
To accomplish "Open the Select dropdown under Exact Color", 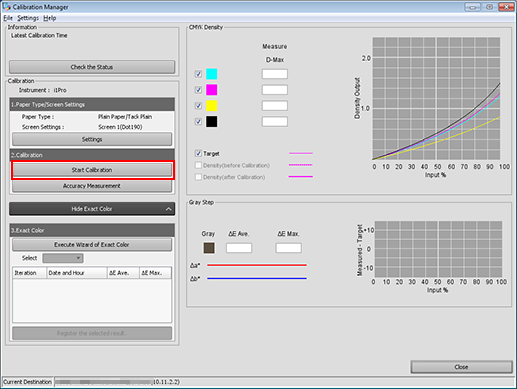I will click(x=63, y=258).
